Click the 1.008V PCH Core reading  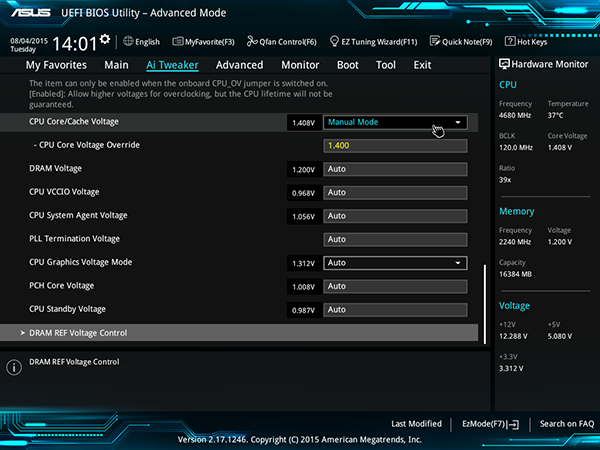[304, 287]
